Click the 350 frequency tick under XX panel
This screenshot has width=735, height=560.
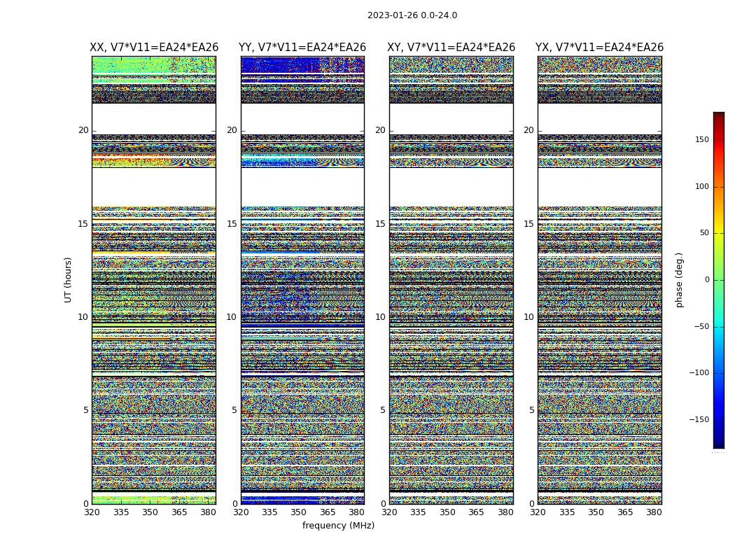150,512
